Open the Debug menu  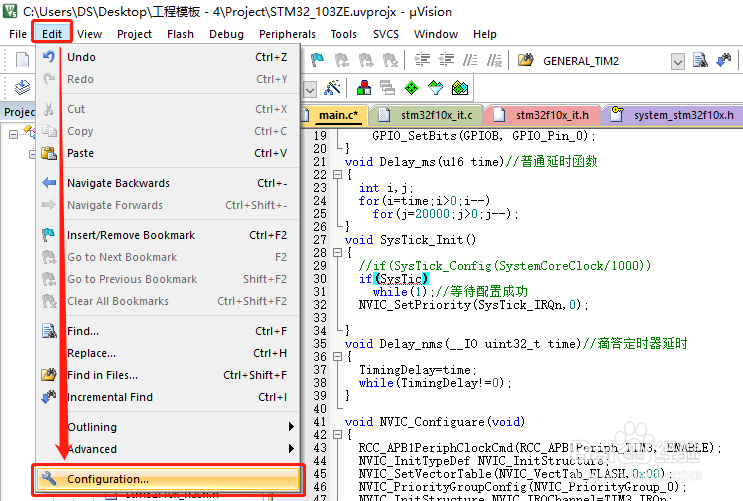(226, 34)
